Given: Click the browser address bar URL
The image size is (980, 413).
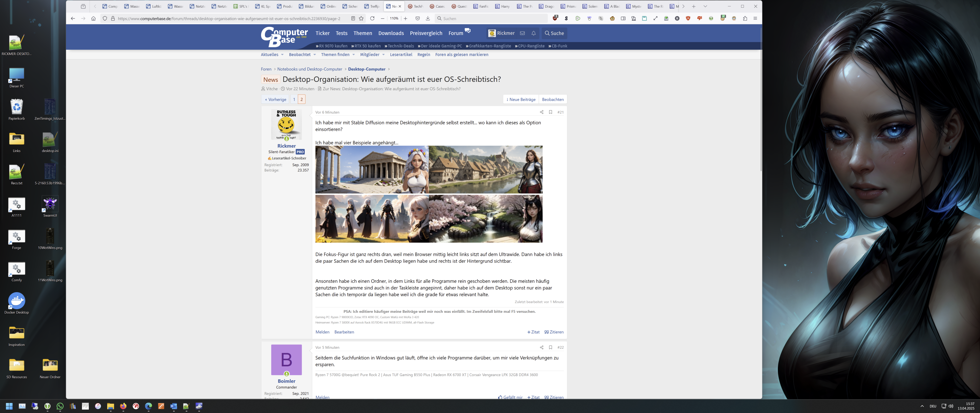Looking at the screenshot, I should (x=229, y=18).
